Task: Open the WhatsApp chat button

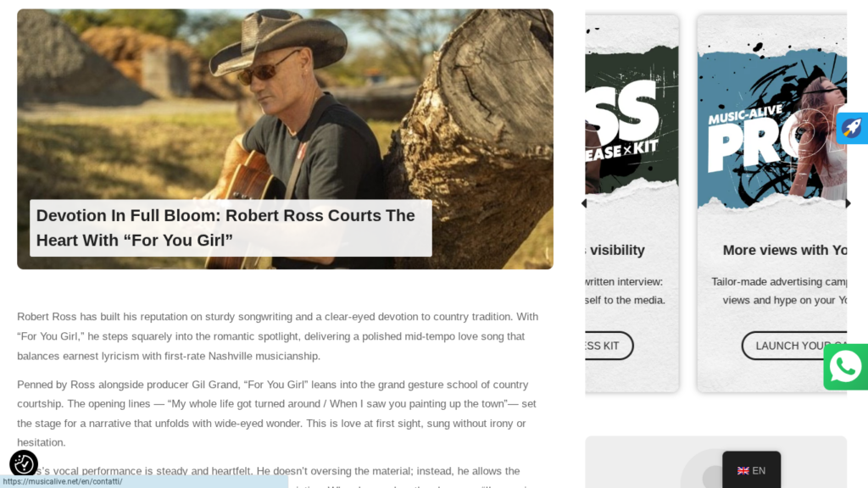Action: [x=845, y=367]
